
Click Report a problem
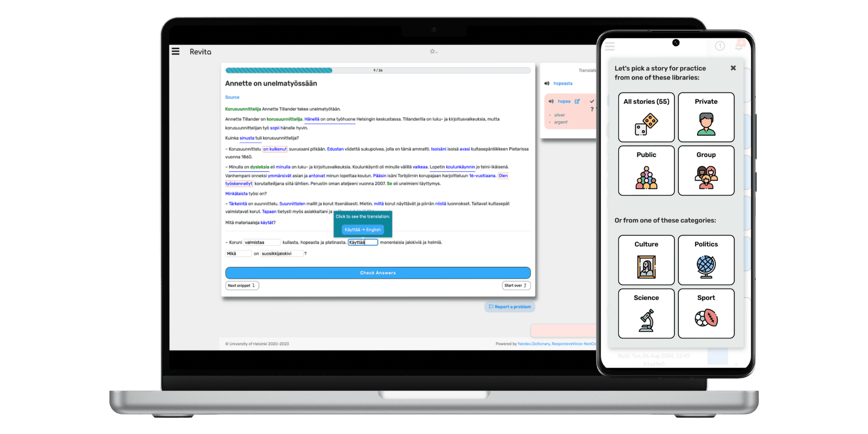pyautogui.click(x=510, y=307)
